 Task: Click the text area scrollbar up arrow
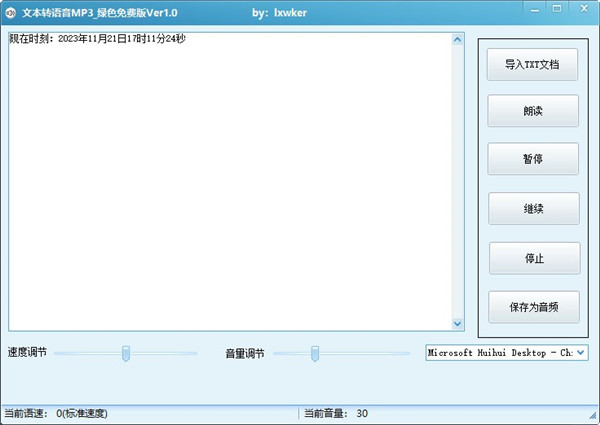pos(457,39)
